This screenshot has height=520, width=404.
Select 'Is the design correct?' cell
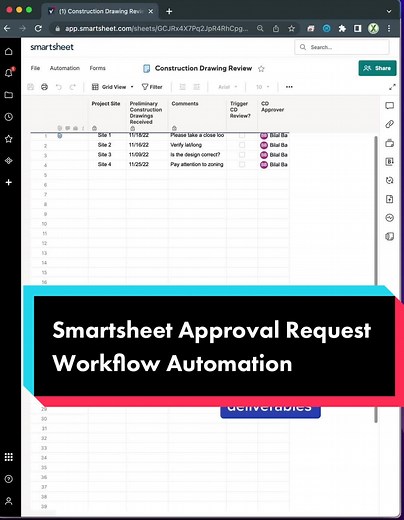tap(197, 155)
